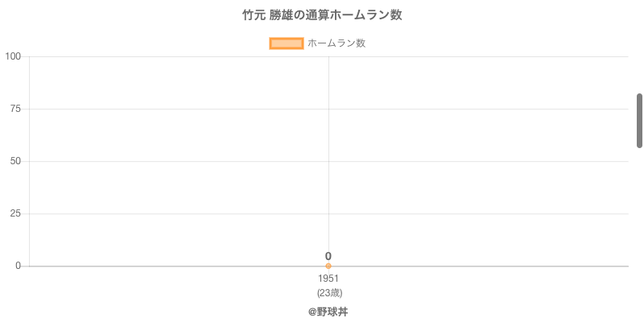The width and height of the screenshot is (644, 322).
Task: Click the orange legend color box
Action: 286,43
